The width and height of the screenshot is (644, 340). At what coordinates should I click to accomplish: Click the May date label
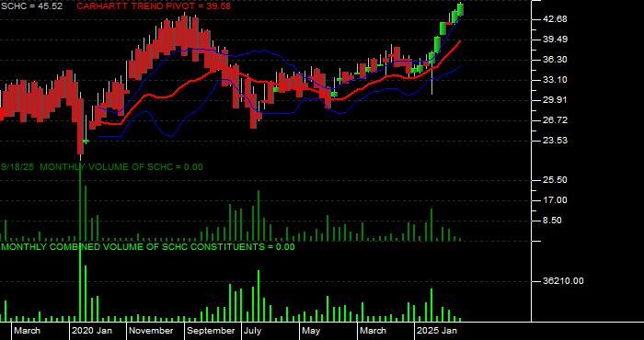point(311,331)
